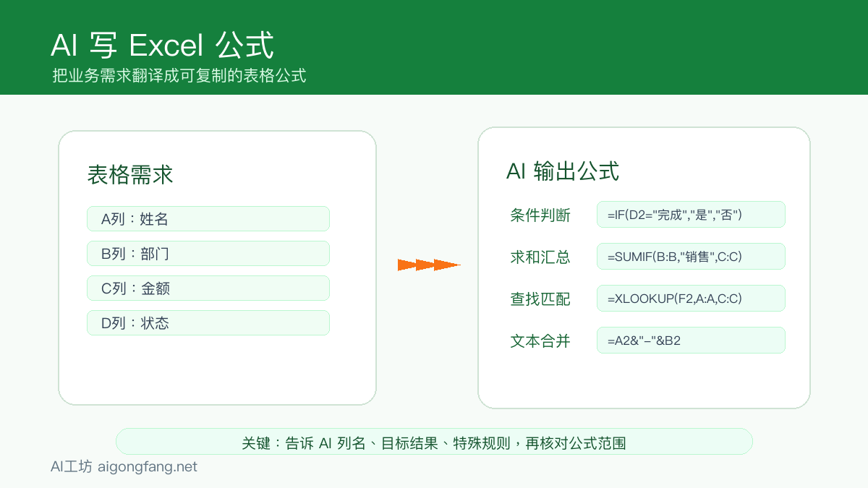Click the =A2&"-"&B2 formula box
The image size is (868, 488).
691,341
